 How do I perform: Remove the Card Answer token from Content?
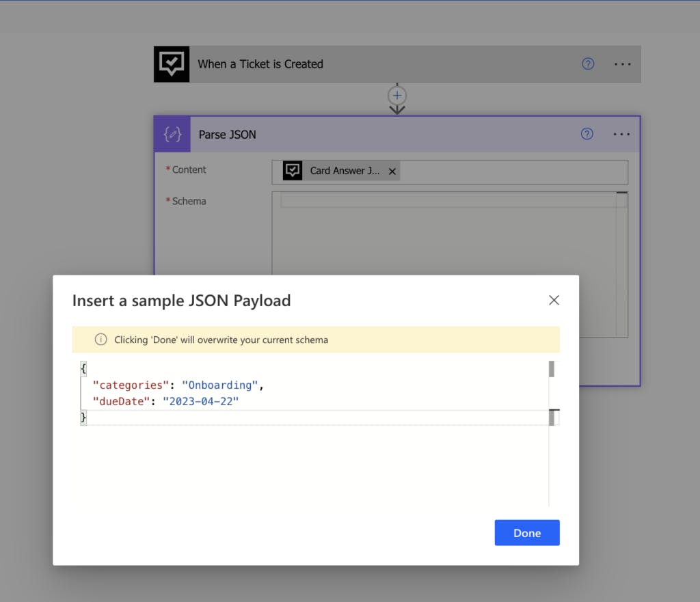tap(392, 172)
